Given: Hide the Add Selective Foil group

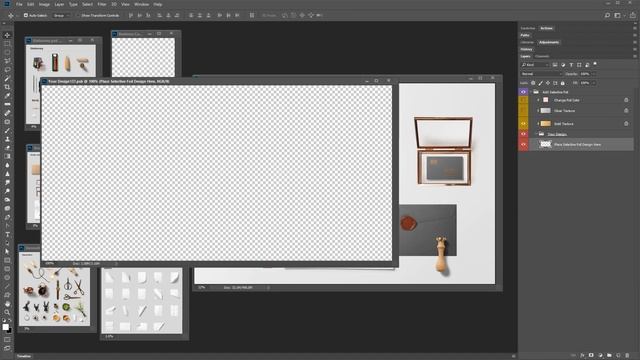Looking at the screenshot, I should 523,92.
